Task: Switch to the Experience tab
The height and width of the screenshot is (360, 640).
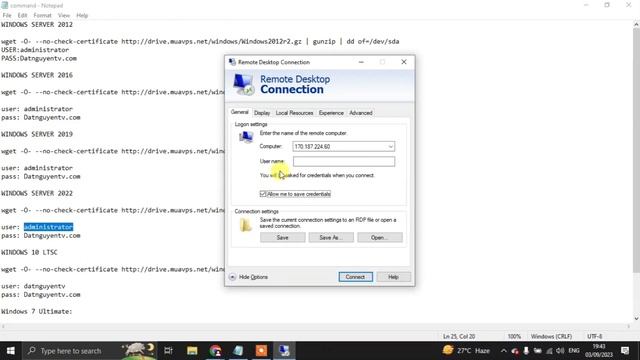Action: click(x=331, y=113)
